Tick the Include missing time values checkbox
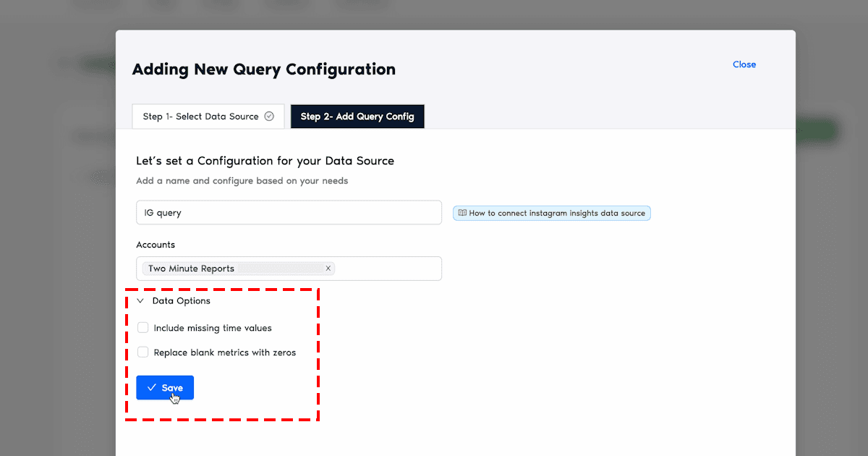The width and height of the screenshot is (868, 456). (143, 328)
